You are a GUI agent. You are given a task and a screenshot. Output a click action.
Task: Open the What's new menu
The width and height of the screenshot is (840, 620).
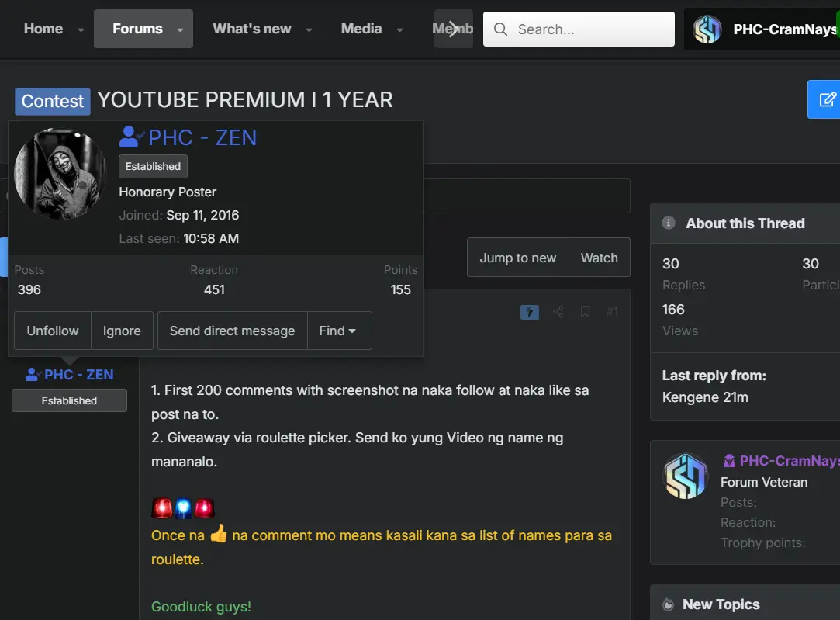[252, 29]
